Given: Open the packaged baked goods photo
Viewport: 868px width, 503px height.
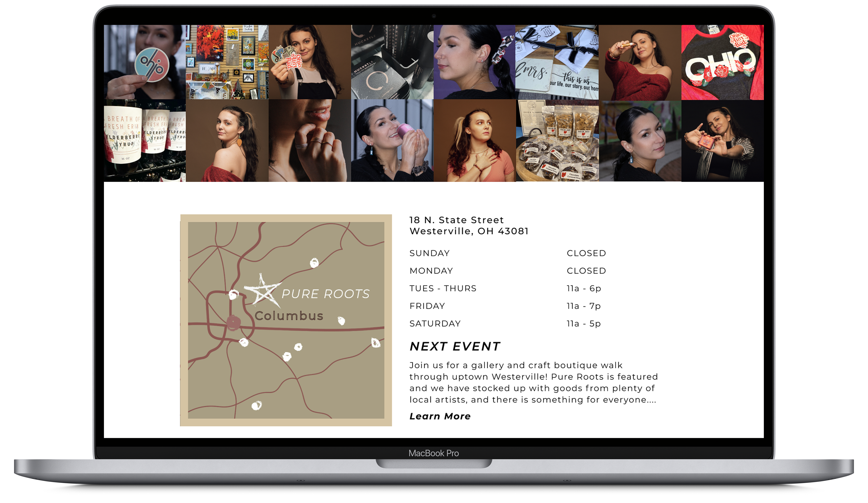Looking at the screenshot, I should pyautogui.click(x=557, y=140).
